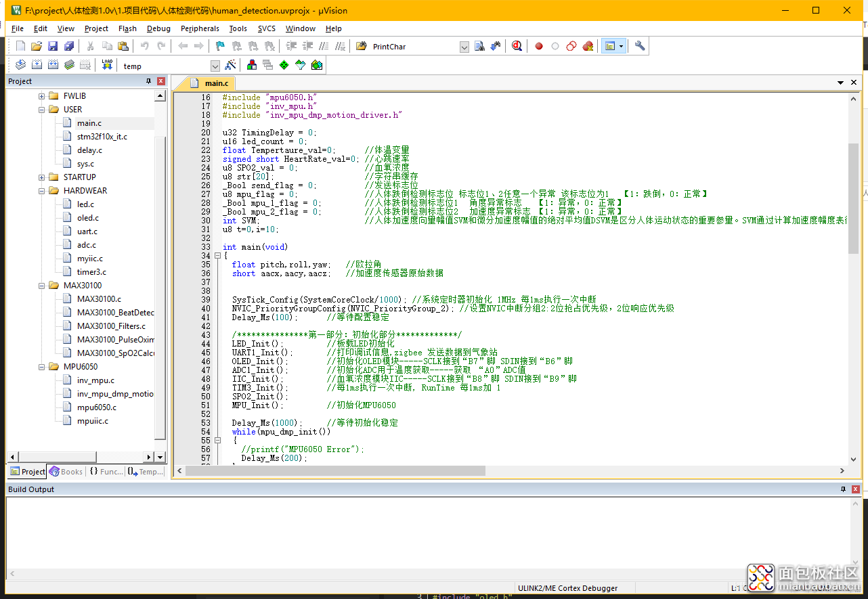868x599 pixels.
Task: Open Options for Target magic wand icon
Action: click(x=231, y=65)
